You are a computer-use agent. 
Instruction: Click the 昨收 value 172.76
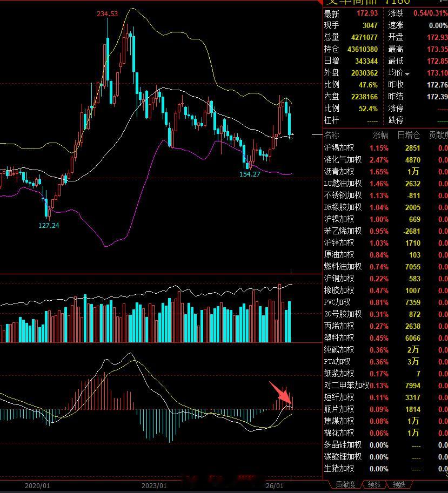(x=437, y=85)
